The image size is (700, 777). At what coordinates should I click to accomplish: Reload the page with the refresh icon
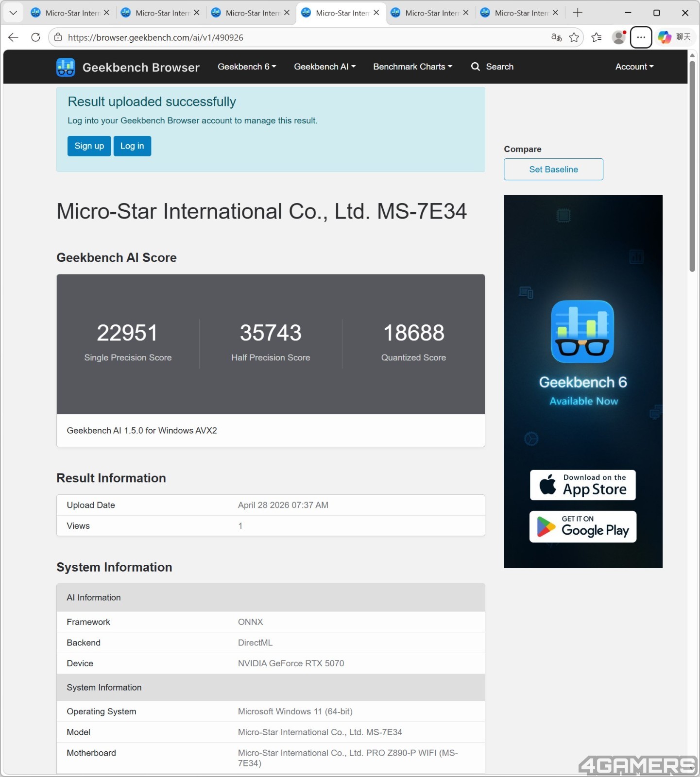[x=35, y=37]
